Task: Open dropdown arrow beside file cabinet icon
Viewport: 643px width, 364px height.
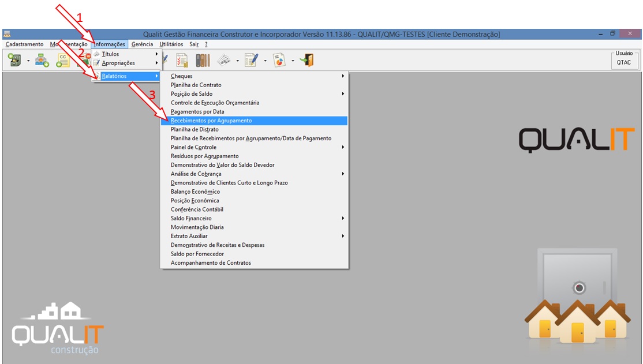Action: point(28,61)
